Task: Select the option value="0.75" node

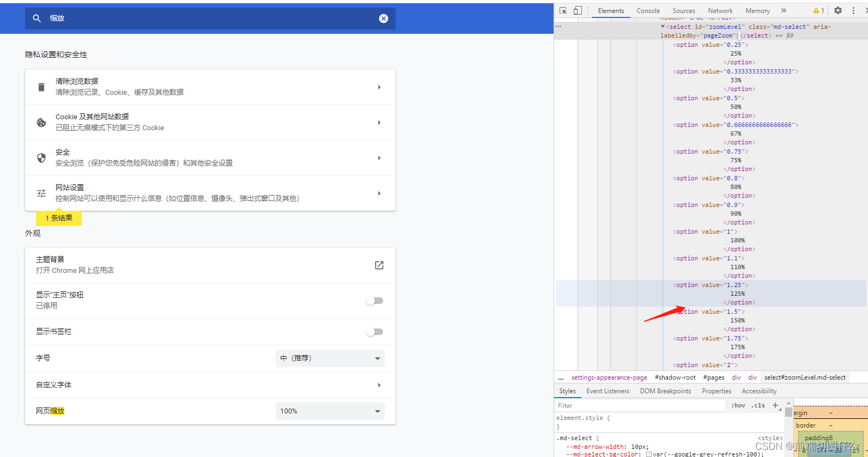Action: [711, 151]
